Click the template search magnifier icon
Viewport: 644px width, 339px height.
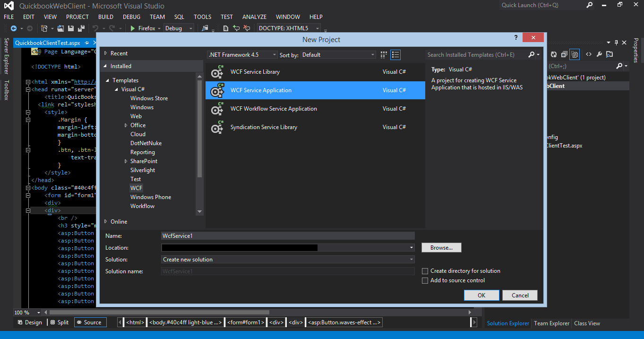pyautogui.click(x=532, y=55)
